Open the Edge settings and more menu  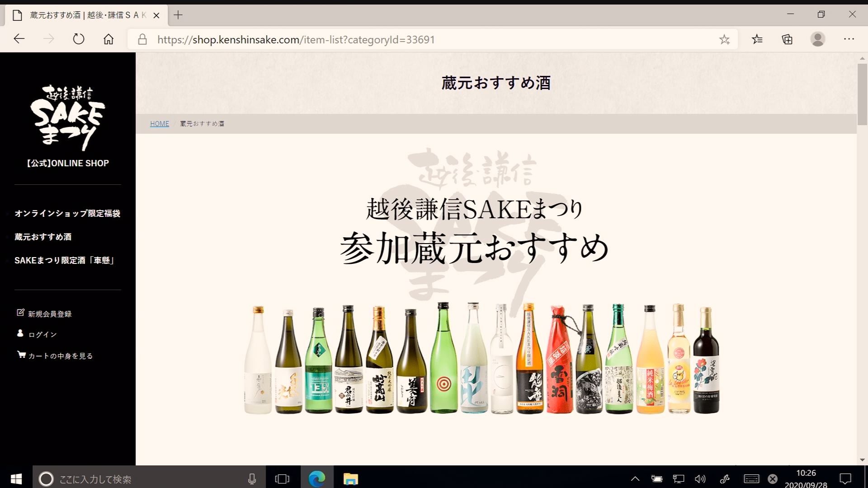[849, 39]
